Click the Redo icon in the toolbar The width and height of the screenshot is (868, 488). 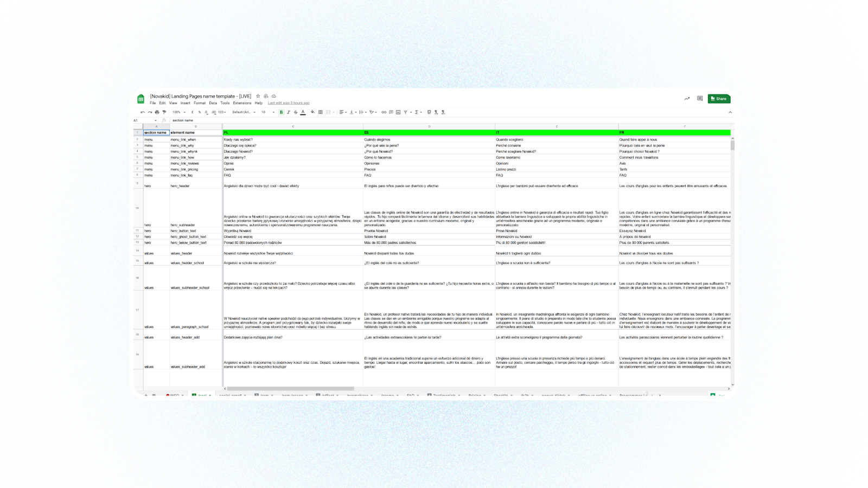pos(150,112)
